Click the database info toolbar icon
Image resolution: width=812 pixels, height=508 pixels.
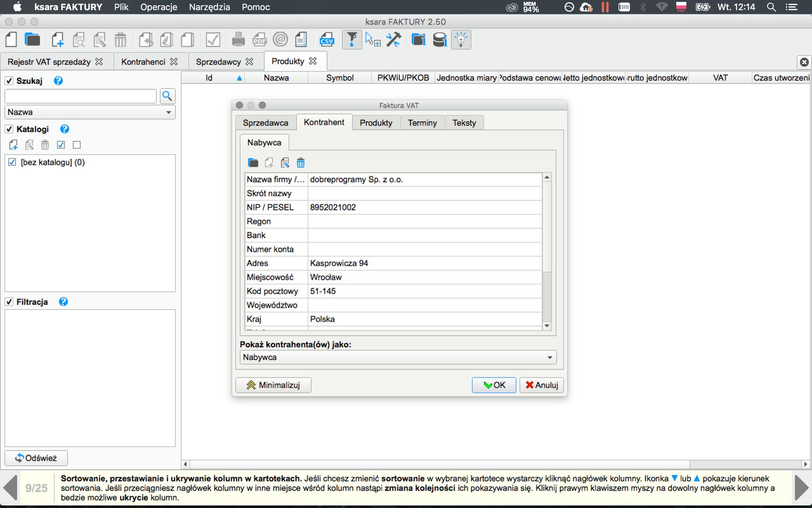440,40
